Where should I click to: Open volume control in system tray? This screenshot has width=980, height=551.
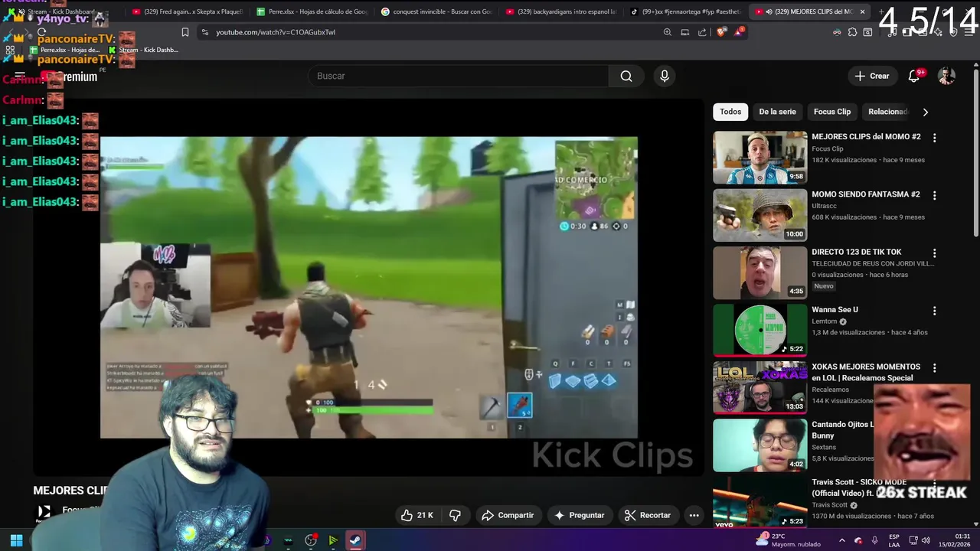click(x=925, y=540)
